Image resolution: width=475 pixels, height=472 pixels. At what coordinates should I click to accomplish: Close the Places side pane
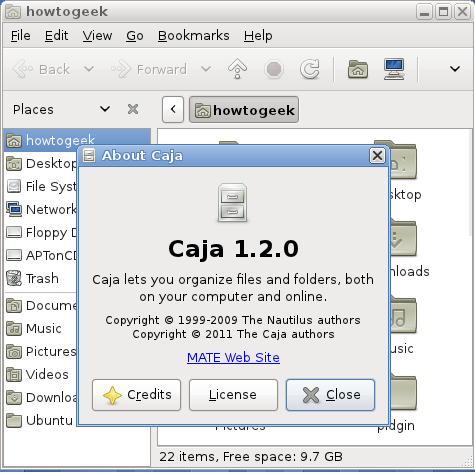(x=133, y=109)
